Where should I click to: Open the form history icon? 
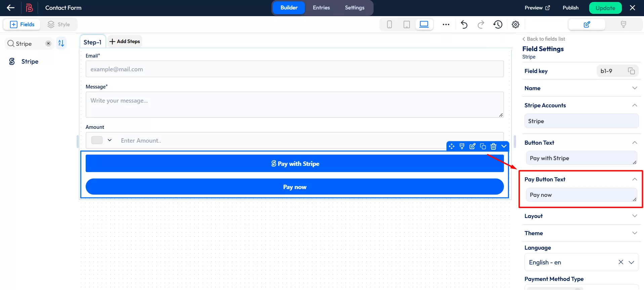[x=498, y=25]
